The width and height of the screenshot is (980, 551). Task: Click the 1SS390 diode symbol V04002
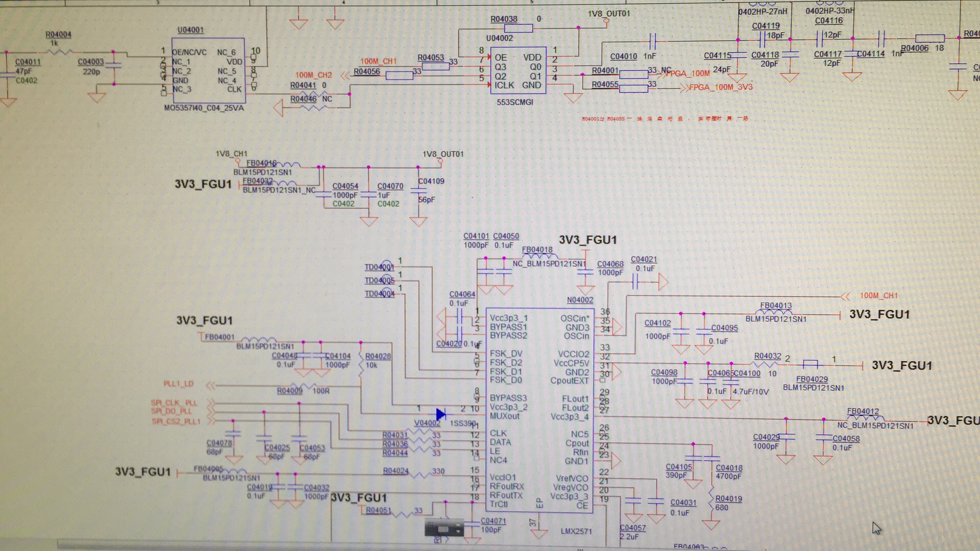coord(441,414)
